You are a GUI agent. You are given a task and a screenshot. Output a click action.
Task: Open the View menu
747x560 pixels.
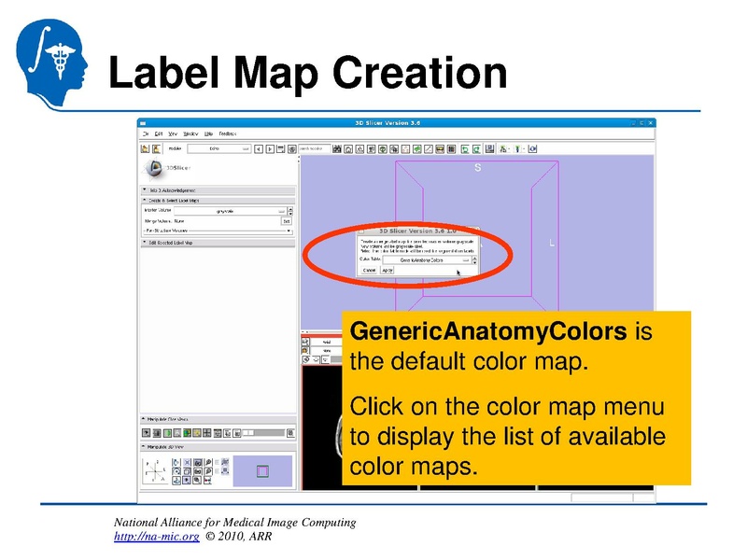coord(175,133)
